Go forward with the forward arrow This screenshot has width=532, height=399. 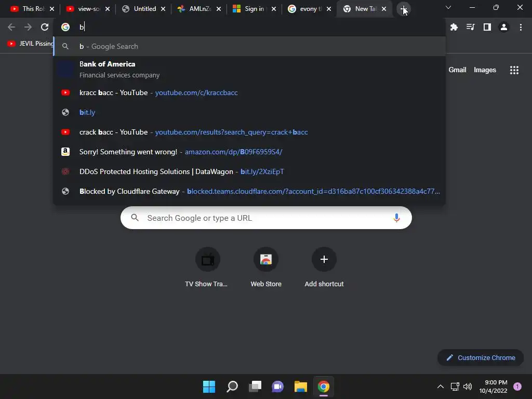pos(28,27)
